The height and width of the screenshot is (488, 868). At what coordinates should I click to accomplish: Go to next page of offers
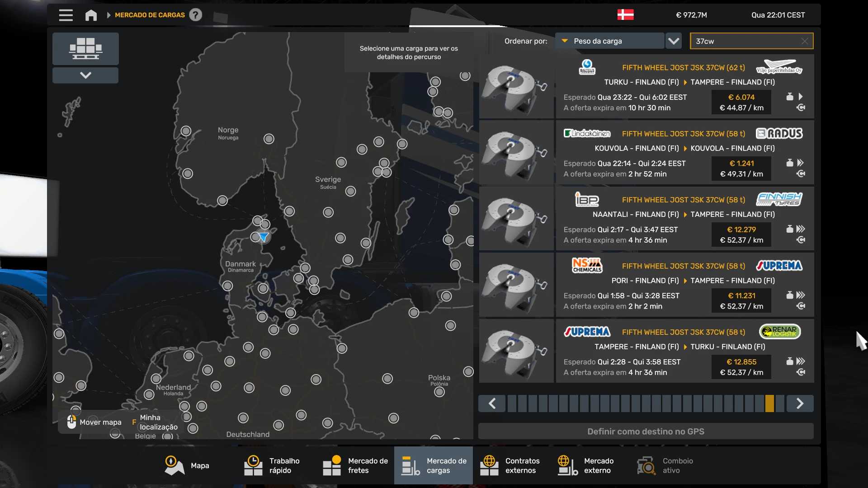(x=800, y=403)
